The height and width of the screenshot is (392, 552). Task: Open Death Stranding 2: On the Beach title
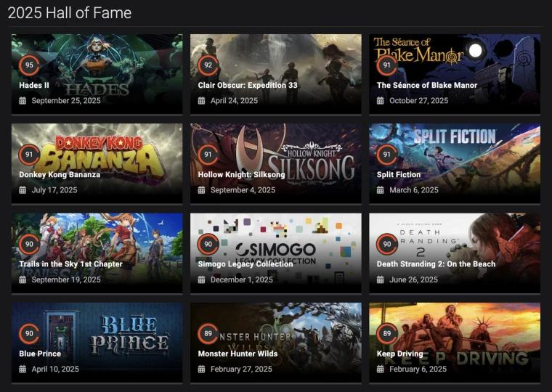(x=436, y=264)
